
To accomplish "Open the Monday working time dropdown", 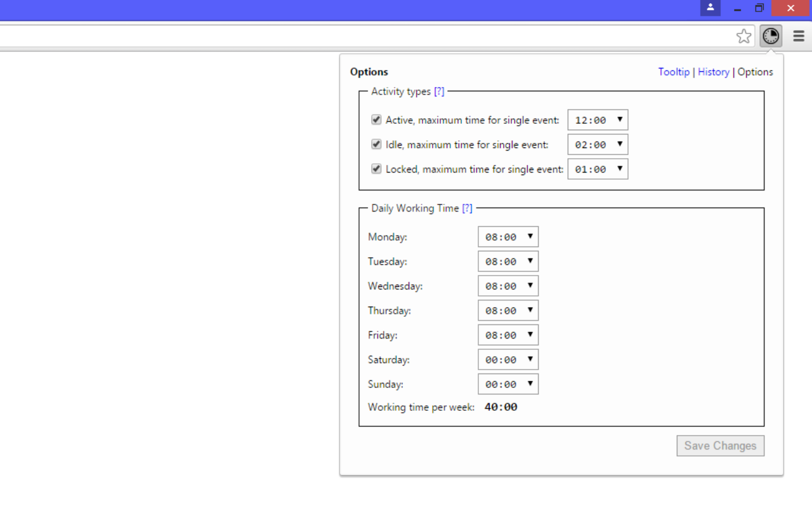I will 508,237.
